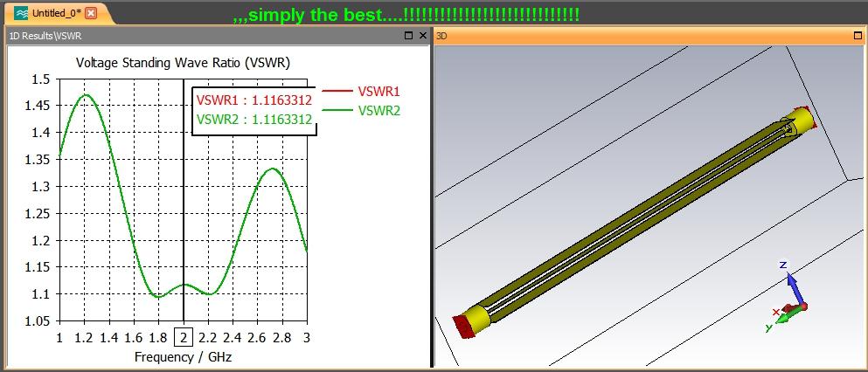The image size is (868, 372).
Task: Click the green VSWR curve peak near 1.2 GHz
Action: coord(85,95)
